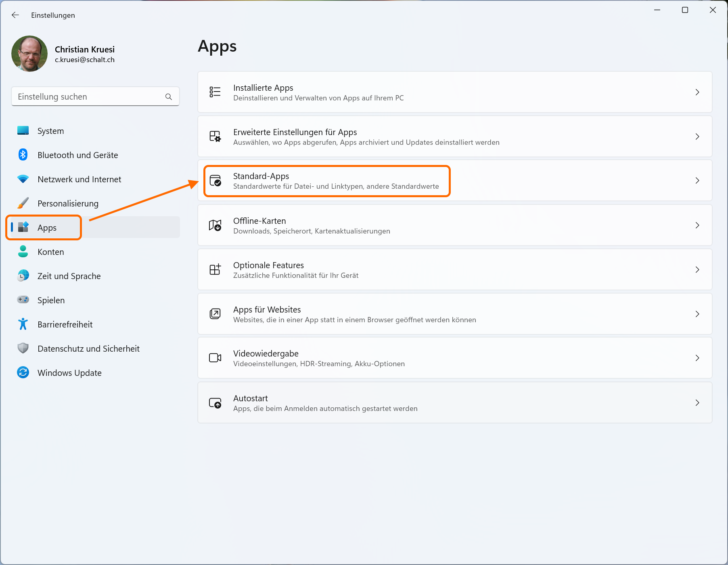Select Netzwerk und Internet in sidebar
Image resolution: width=728 pixels, height=565 pixels.
coord(79,179)
